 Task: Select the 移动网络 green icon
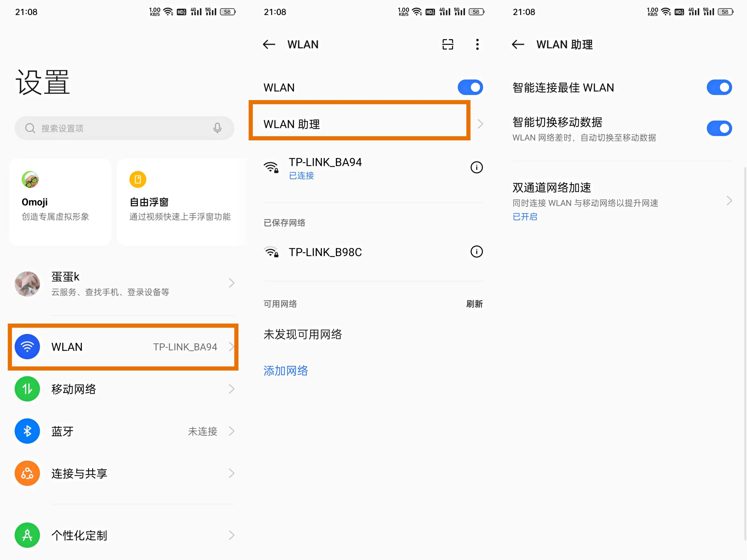point(27,389)
